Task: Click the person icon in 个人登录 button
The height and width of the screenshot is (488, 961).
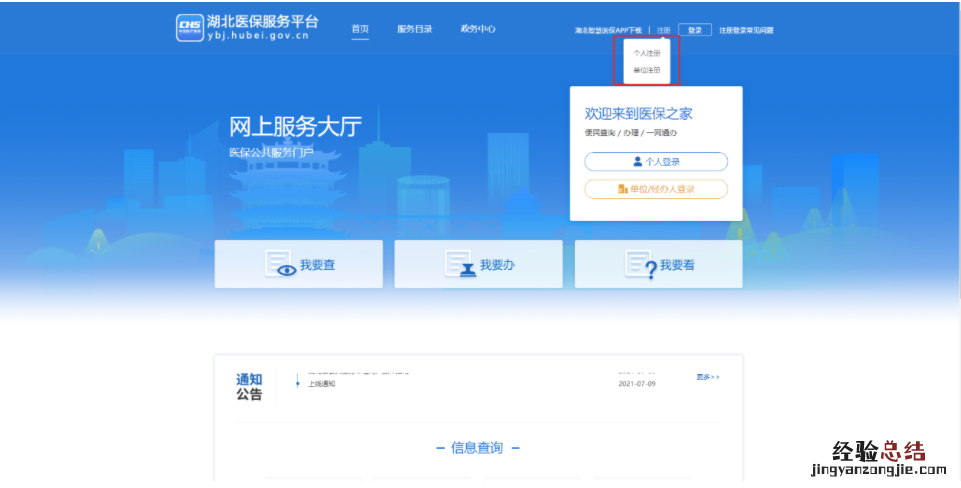Action: pyautogui.click(x=637, y=161)
